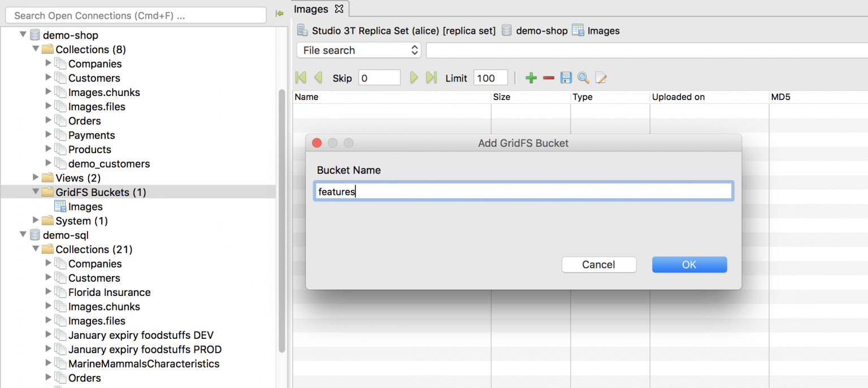Open the File search dropdown
Image resolution: width=868 pixels, height=388 pixels.
click(358, 50)
